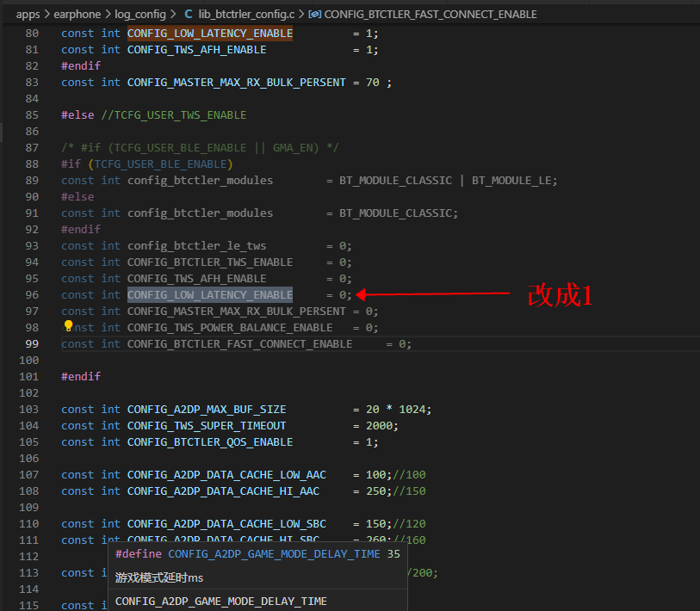Click CONFIG_MASTER_MAX_RX_BULK_PERSENT on line 83
This screenshot has width=700, height=611.
point(237,83)
